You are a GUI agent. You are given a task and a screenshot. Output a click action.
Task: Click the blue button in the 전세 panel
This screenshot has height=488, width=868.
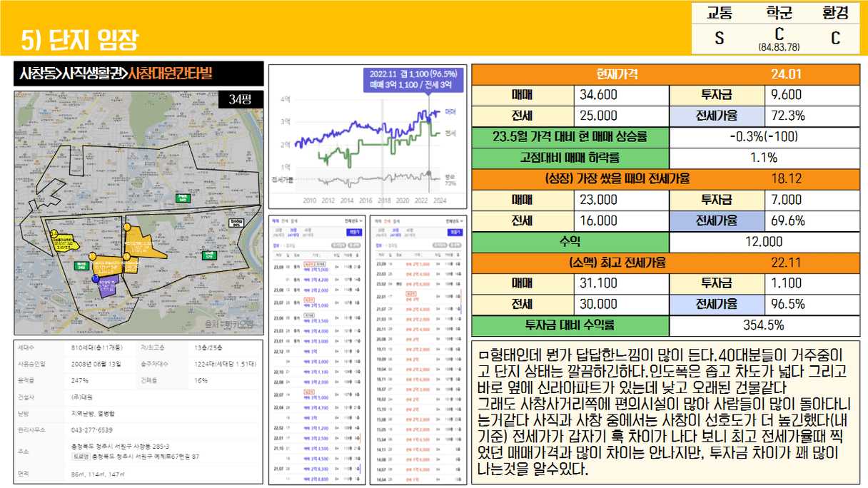[x=455, y=233]
